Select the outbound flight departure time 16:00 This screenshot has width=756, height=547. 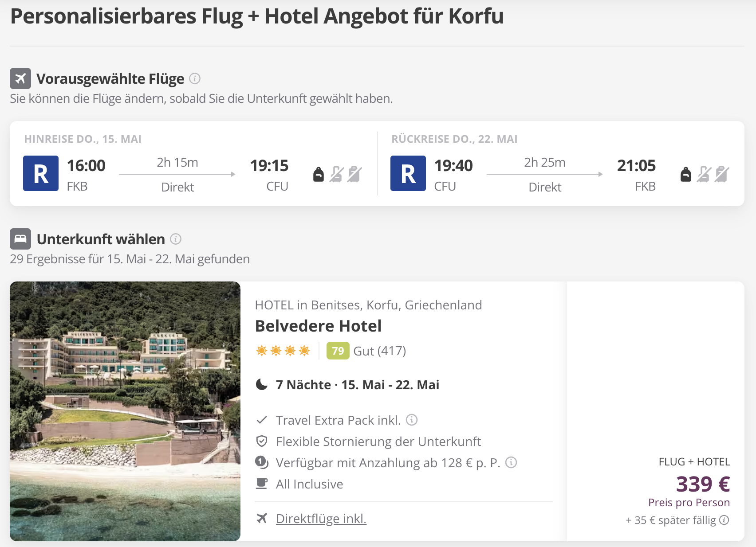click(86, 166)
